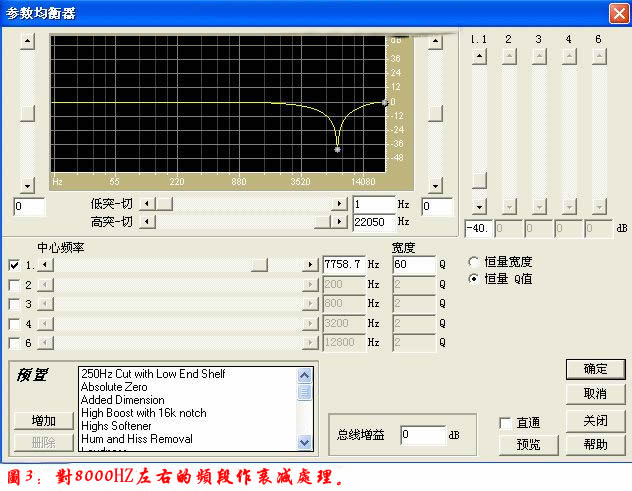Click the right endpoint handle on EQ curve

pos(385,102)
